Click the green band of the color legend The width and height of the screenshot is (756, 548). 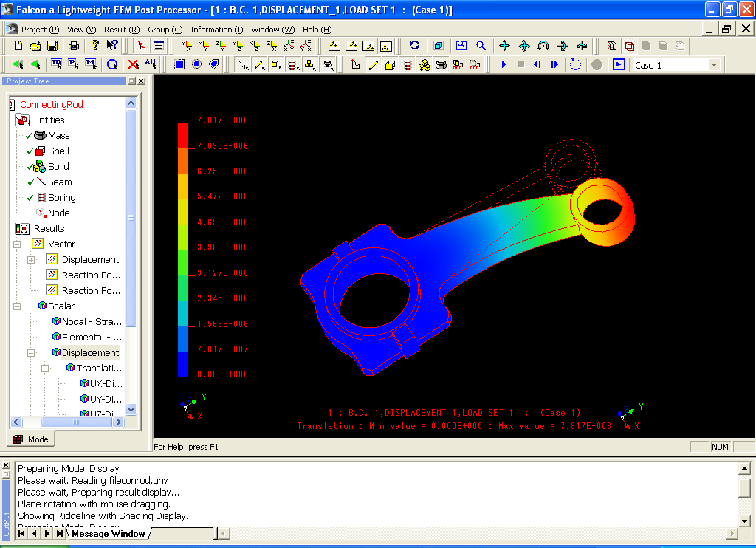click(x=183, y=263)
